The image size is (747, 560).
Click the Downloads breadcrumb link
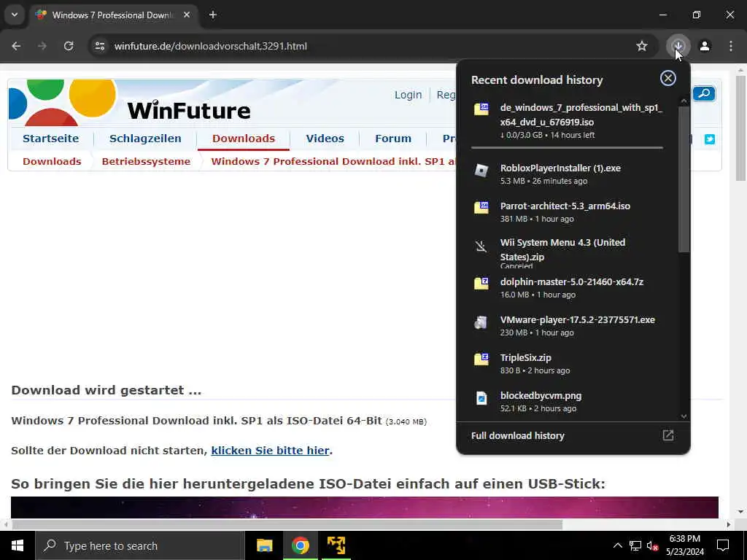click(52, 161)
